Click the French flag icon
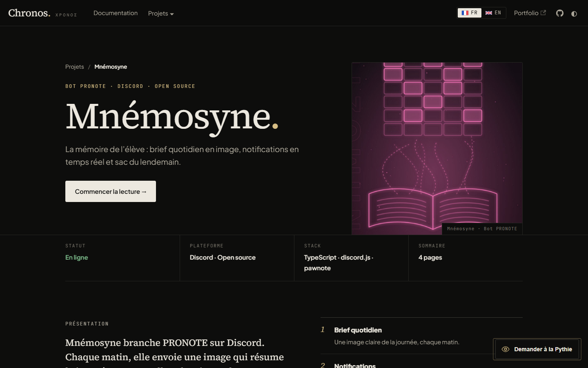Viewport: 588px width, 368px height. point(465,13)
